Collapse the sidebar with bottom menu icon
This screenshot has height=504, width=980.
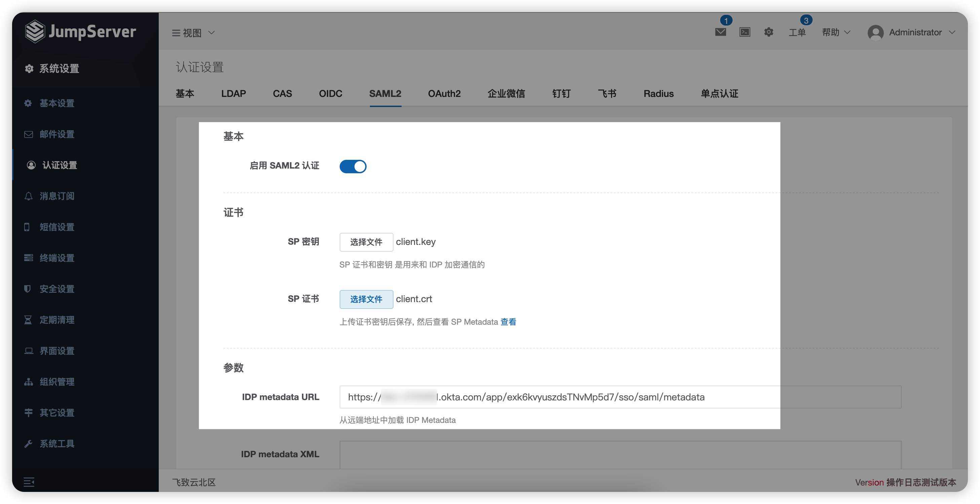point(29,482)
